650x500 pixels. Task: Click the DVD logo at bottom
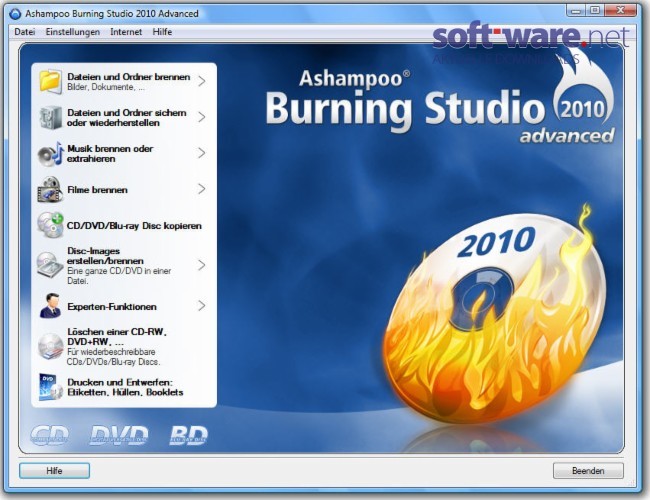click(x=119, y=435)
